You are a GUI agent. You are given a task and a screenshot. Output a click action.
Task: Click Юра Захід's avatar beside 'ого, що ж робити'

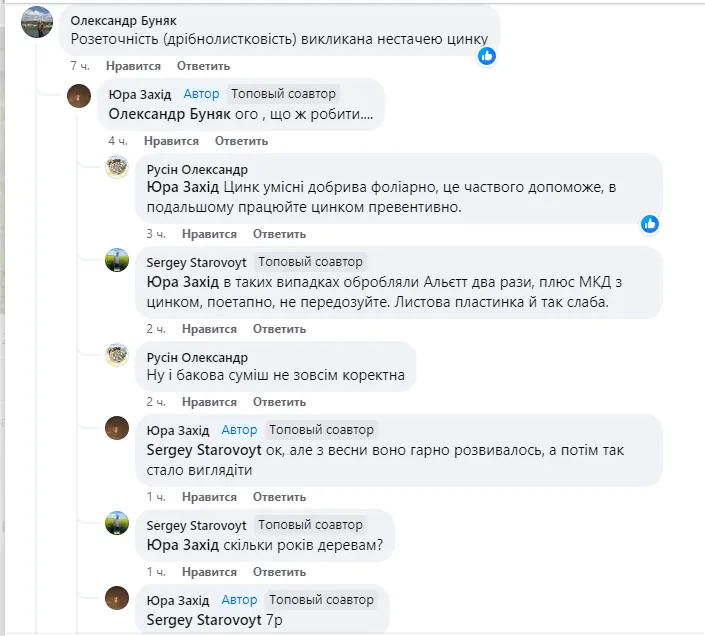[79, 95]
